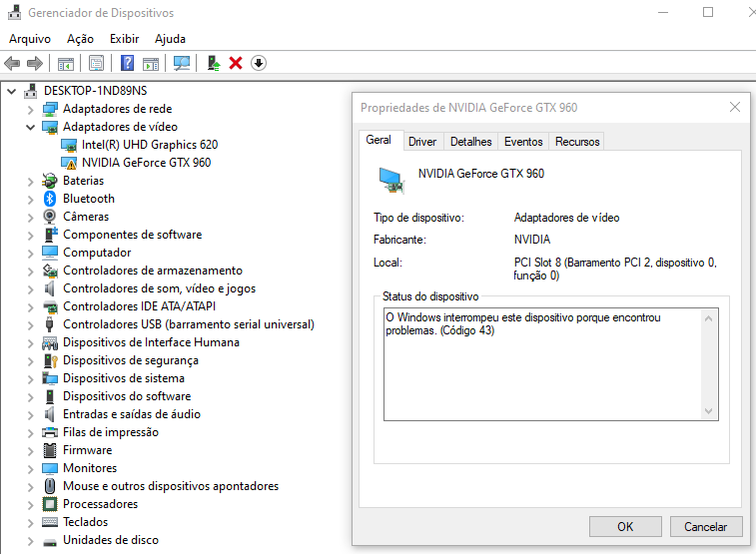Scan for hardware changes via monitor icon
Screen dimensions: 756x554
coord(182,63)
